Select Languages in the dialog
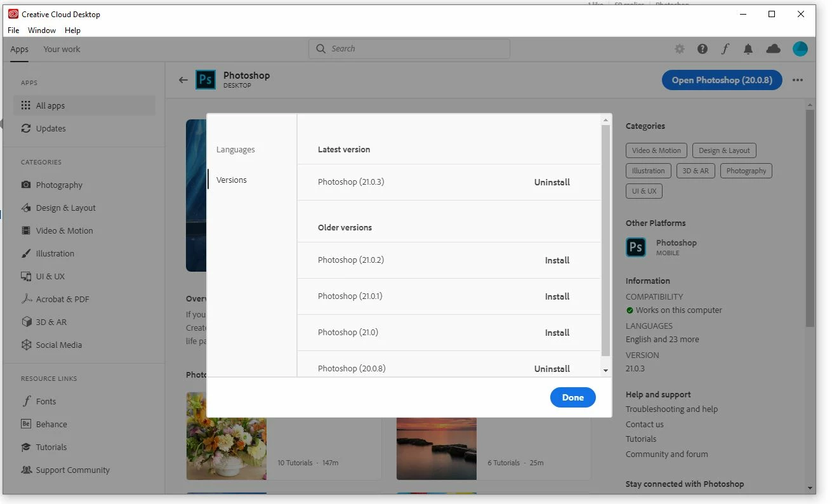 click(235, 150)
